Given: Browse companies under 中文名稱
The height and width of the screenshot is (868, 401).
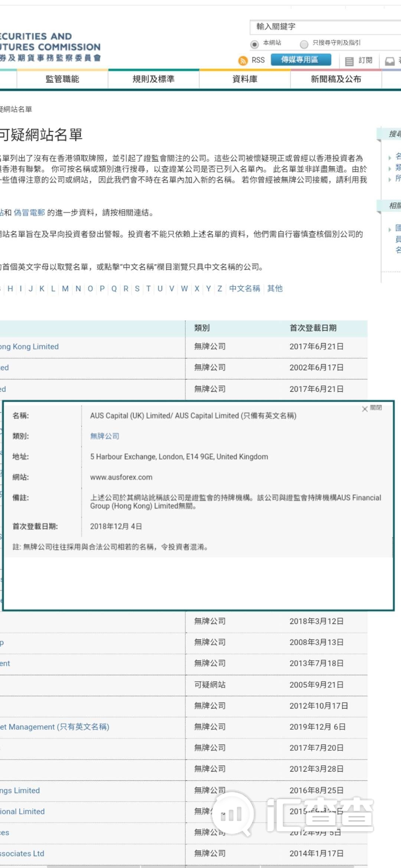Looking at the screenshot, I should 245,289.
